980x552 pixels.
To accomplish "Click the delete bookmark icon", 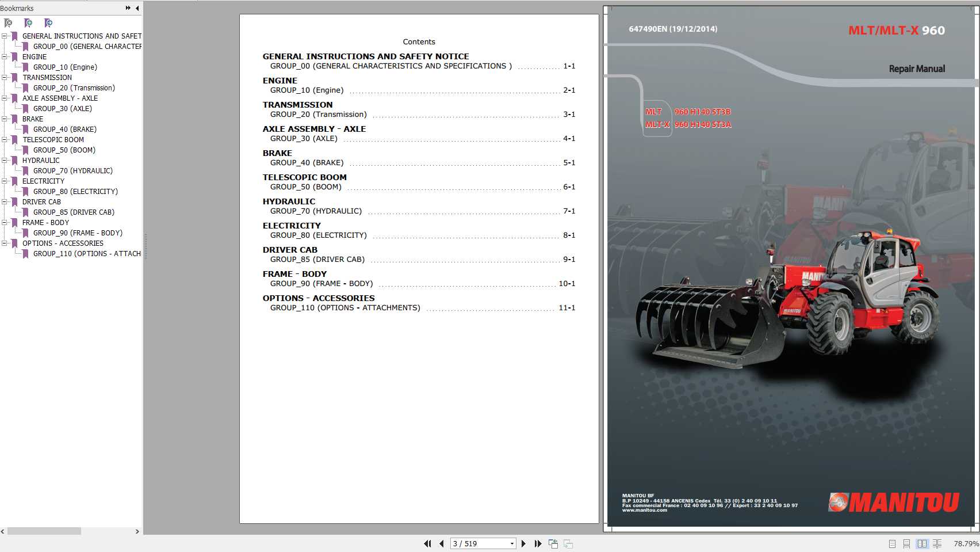I will pyautogui.click(x=8, y=23).
